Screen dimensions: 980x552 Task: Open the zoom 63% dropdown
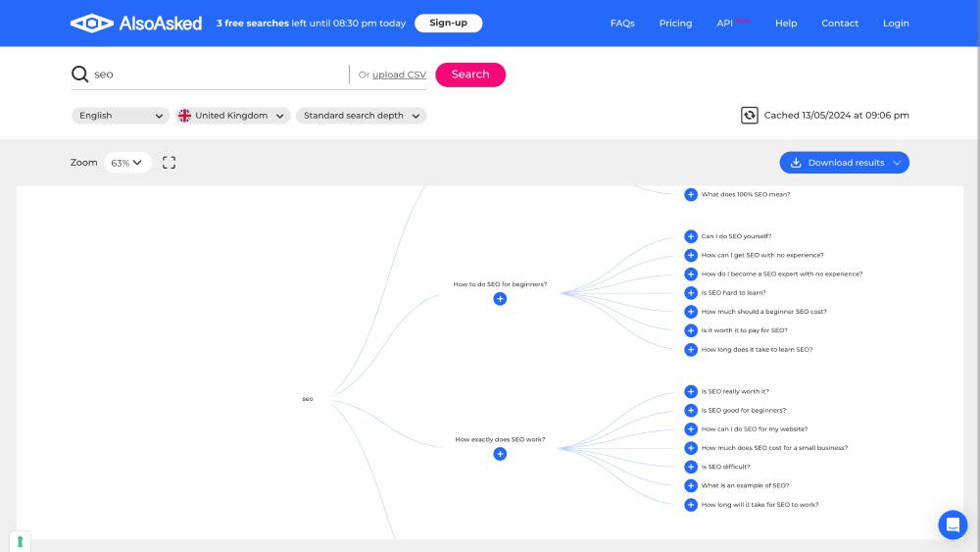(x=127, y=163)
